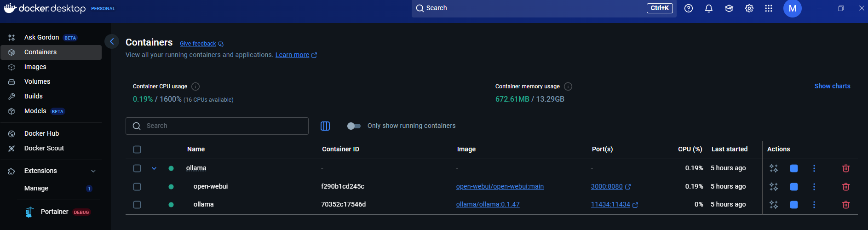Open the ollama stack name
This screenshot has height=230, width=868.
196,168
